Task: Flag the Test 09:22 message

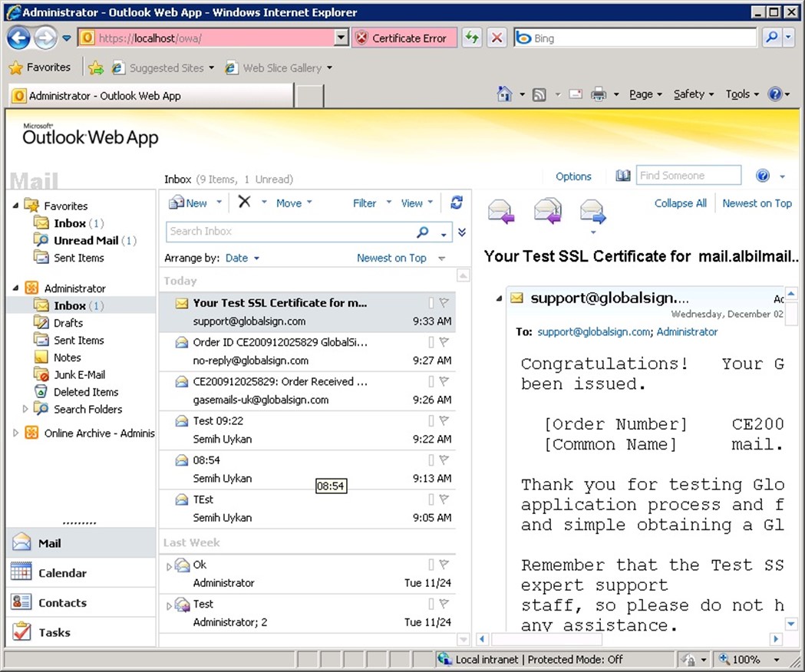Action: point(444,420)
